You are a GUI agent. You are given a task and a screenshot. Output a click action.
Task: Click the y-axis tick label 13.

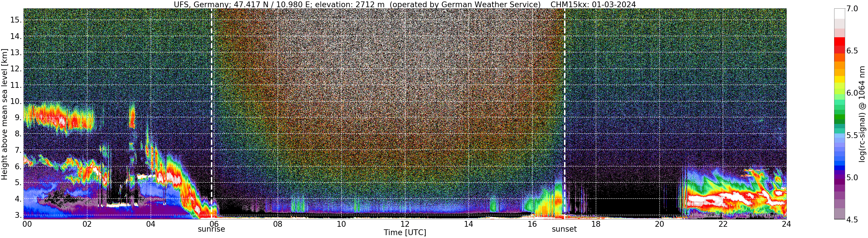pos(16,53)
